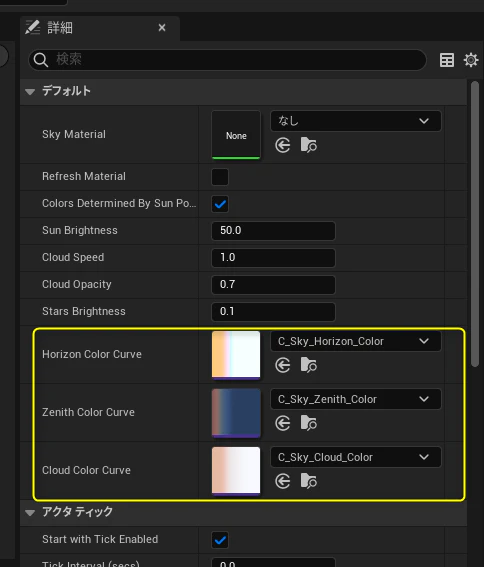Collapse the アクタ ティック section
This screenshot has height=567, width=484.
pyautogui.click(x=30, y=512)
